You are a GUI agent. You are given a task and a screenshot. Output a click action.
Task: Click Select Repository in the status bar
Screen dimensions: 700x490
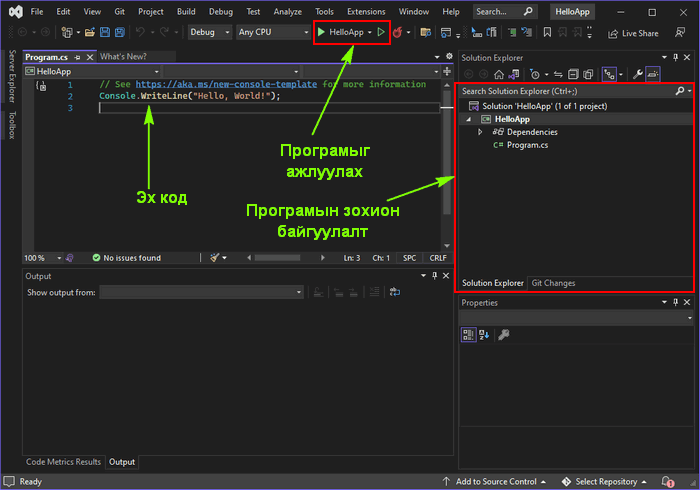click(x=604, y=482)
